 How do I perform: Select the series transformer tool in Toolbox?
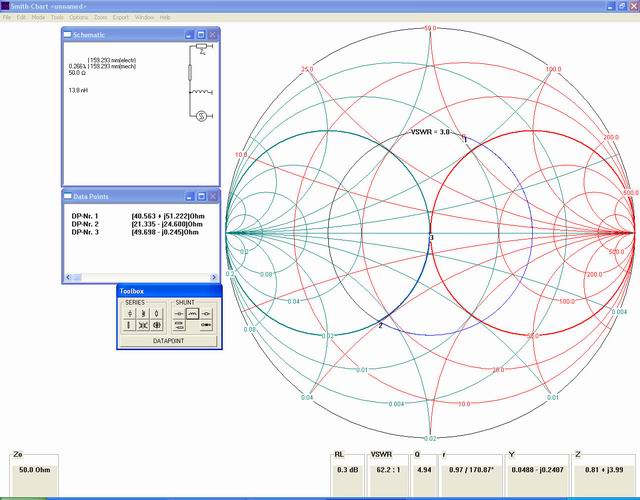point(143,325)
